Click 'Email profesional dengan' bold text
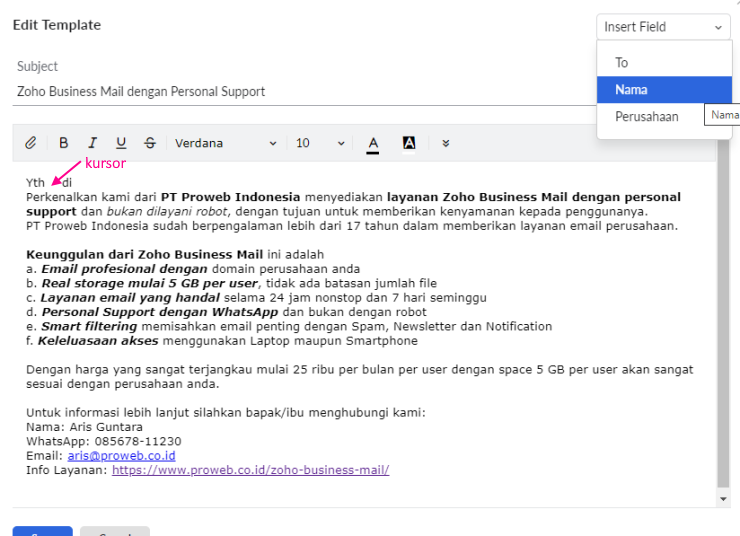Screen dimensions: 740x536 pos(124,269)
